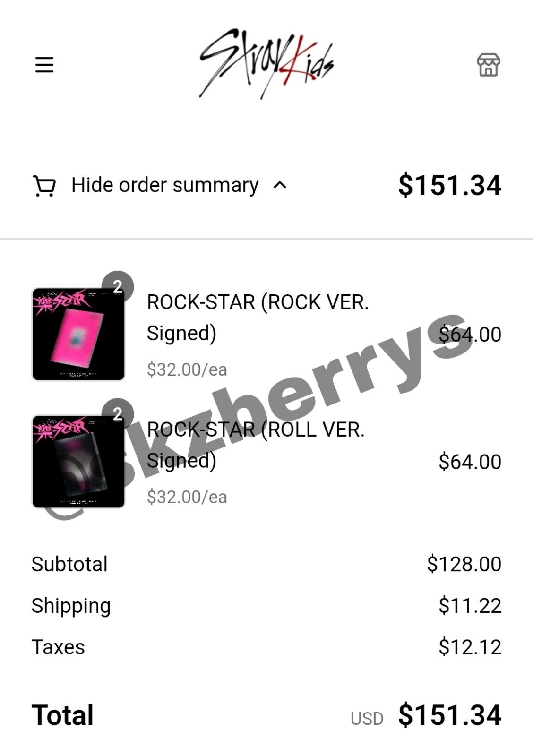The image size is (533, 756).
Task: Tap the quantity badge on ROLL VER. item
Action: click(x=118, y=414)
